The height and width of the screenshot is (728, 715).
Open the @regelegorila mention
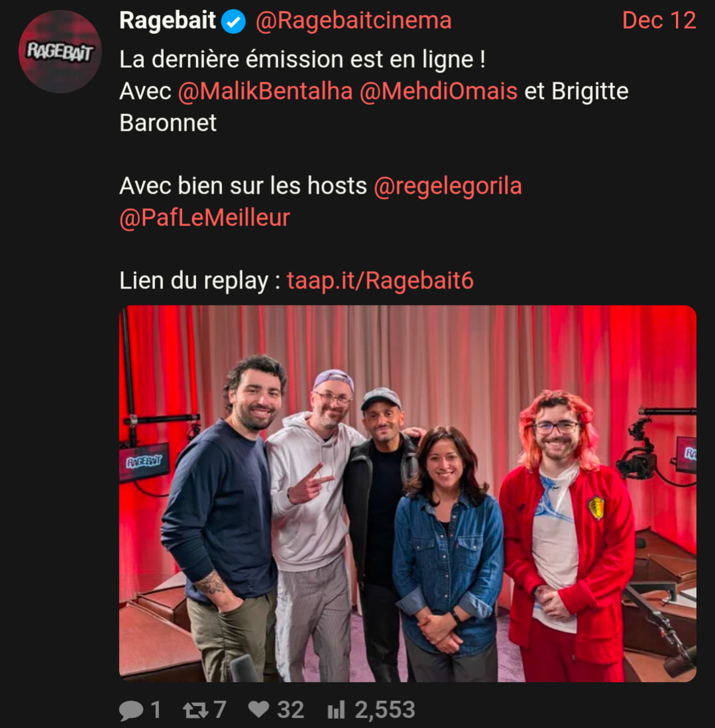click(x=448, y=187)
